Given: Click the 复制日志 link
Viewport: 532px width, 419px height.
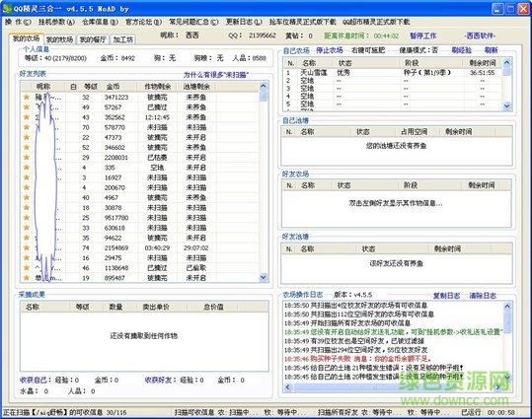Looking at the screenshot, I should pos(446,296).
